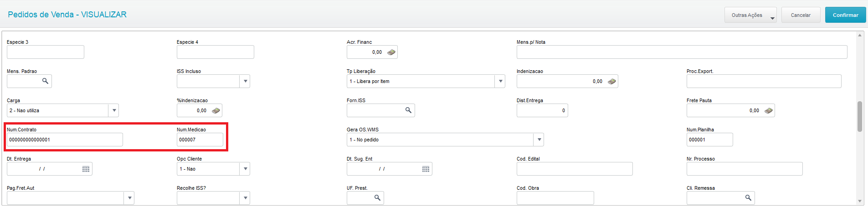Expand the Pag.Fret.Aut dropdown
This screenshot has width=868, height=208.
click(x=129, y=198)
